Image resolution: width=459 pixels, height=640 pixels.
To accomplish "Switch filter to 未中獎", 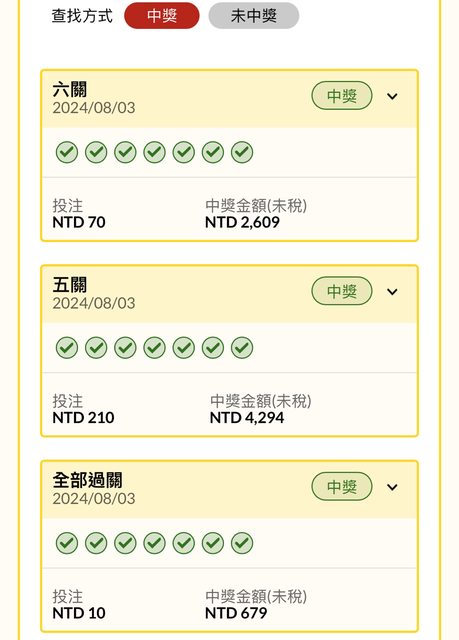I will 254,16.
